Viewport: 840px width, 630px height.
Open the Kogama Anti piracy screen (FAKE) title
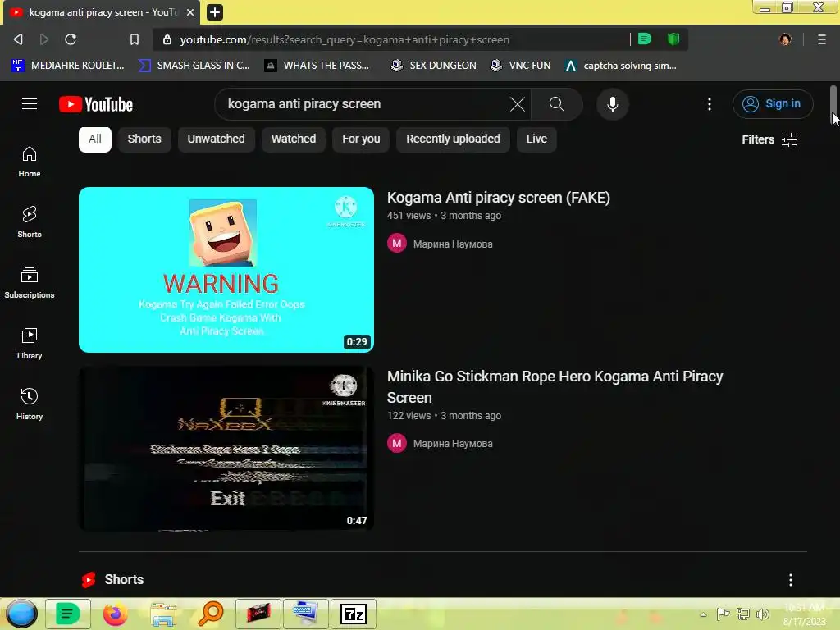[498, 198]
